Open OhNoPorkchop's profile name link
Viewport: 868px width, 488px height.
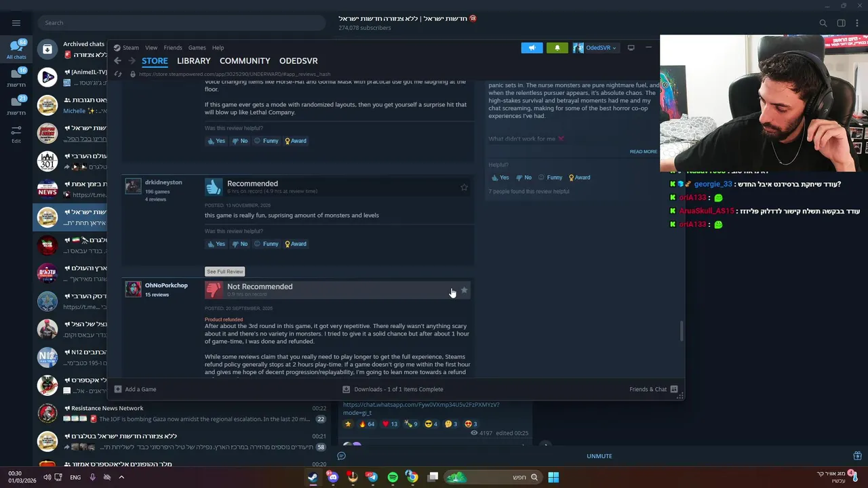click(166, 285)
